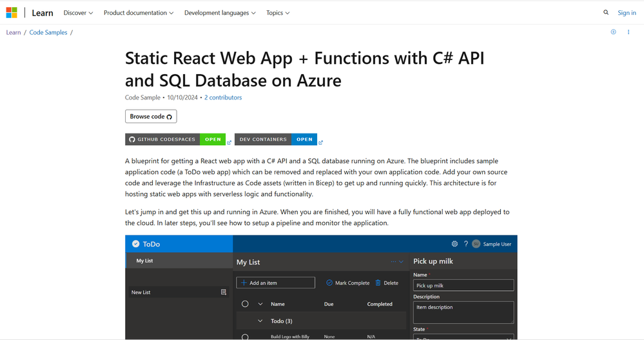644x340 pixels.
Task: Open the 2 contributors link
Action: coord(223,97)
